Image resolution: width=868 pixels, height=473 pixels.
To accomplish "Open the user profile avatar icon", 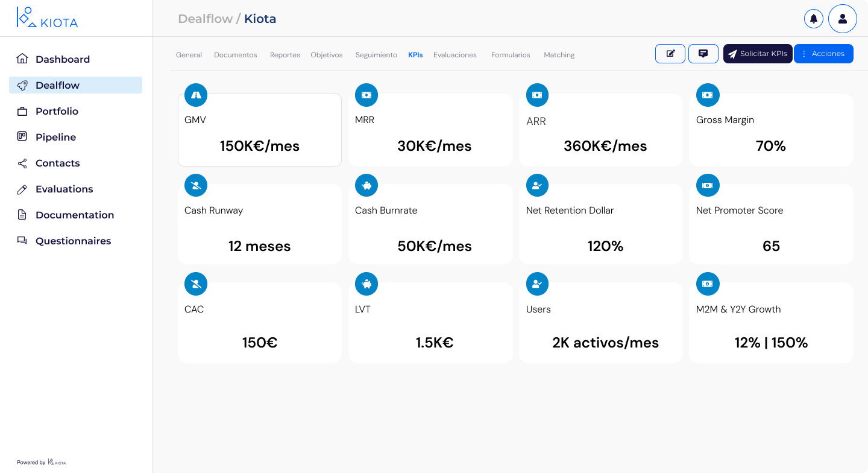I will pos(842,19).
